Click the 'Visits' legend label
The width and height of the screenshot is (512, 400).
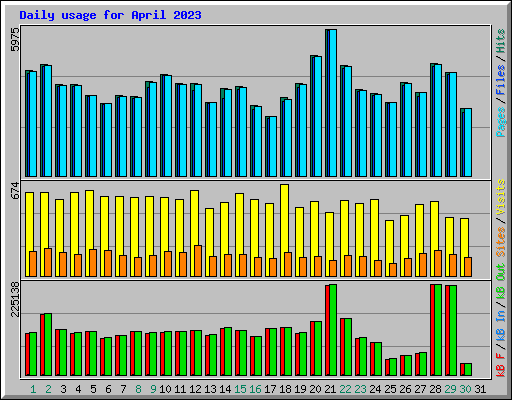click(501, 197)
